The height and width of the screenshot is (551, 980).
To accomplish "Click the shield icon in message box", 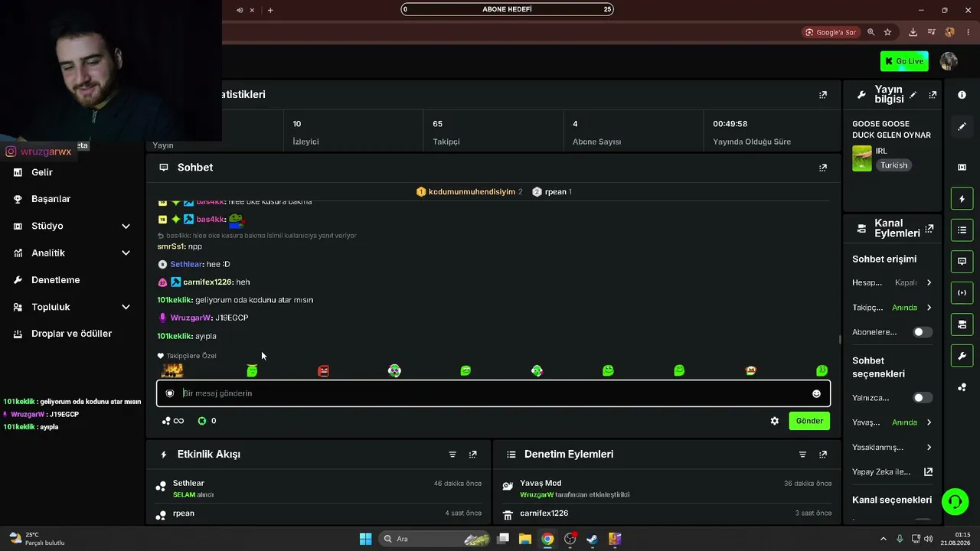I will [x=170, y=393].
